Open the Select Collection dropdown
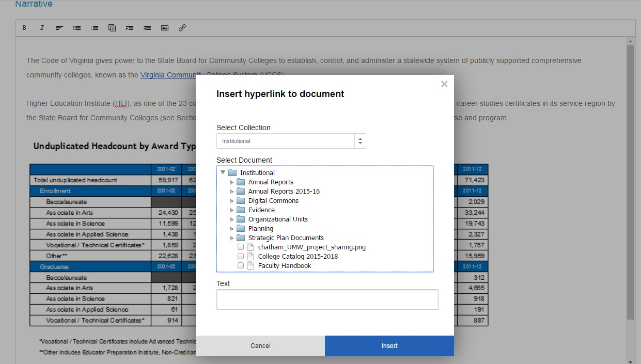The image size is (641, 364). pyautogui.click(x=291, y=140)
